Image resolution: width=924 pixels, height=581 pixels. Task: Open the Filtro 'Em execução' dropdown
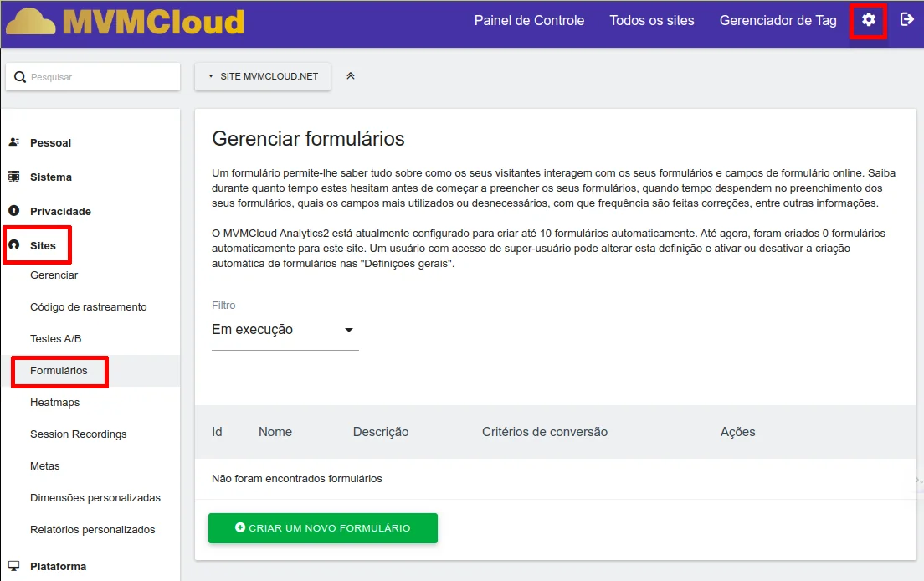[x=285, y=330]
